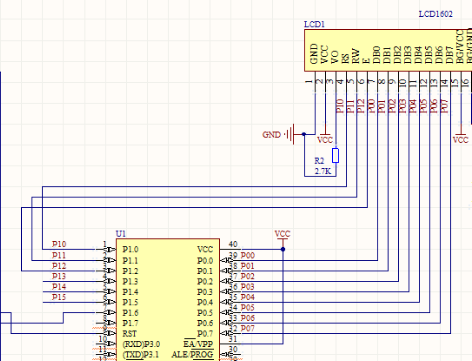Click the VO pin name in LCD1
The width and height of the screenshot is (472, 361).
[x=335, y=57]
